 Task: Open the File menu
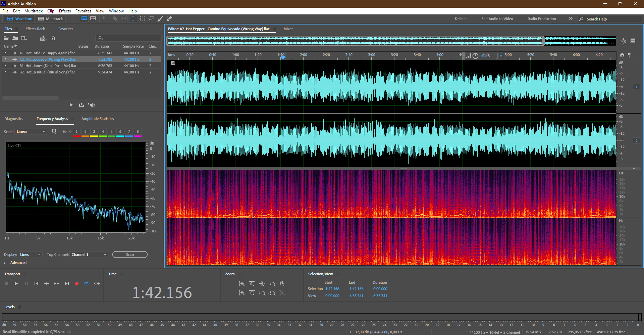[x=5, y=11]
